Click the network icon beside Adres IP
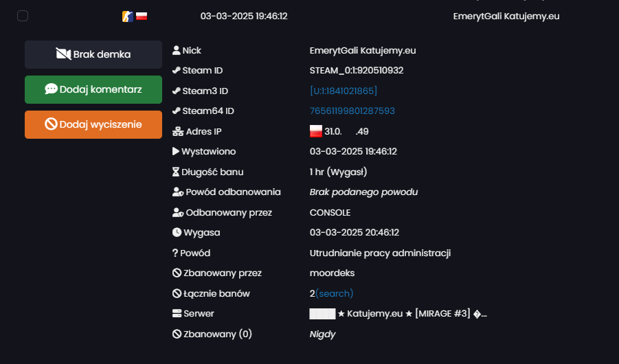The image size is (619, 364). pyautogui.click(x=178, y=131)
